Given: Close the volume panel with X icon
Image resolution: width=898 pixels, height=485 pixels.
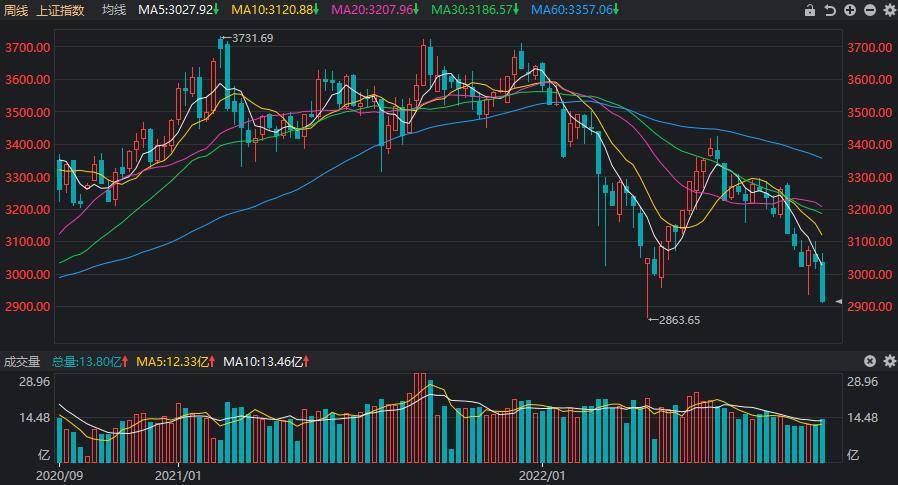Looking at the screenshot, I should pyautogui.click(x=870, y=361).
